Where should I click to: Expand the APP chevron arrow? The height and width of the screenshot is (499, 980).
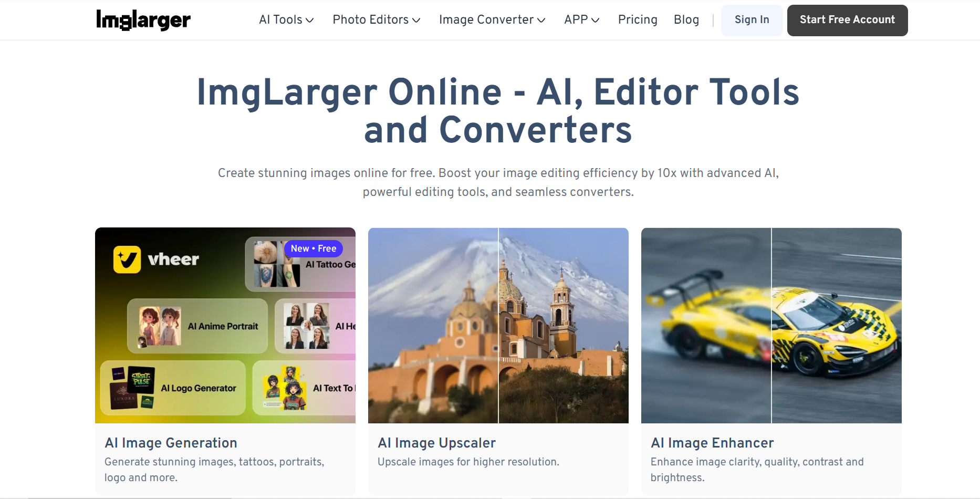tap(596, 20)
